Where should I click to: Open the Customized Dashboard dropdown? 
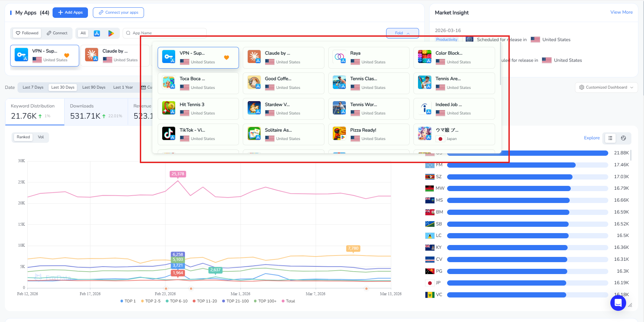(x=606, y=87)
